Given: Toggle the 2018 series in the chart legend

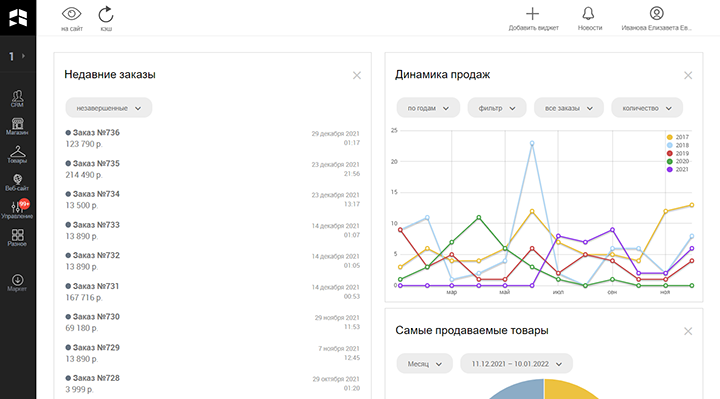Looking at the screenshot, I should coord(678,145).
